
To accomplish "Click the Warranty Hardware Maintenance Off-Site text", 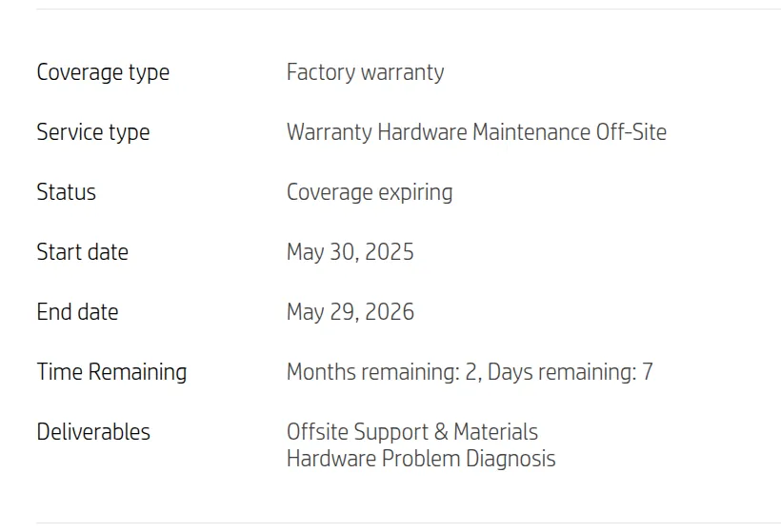I will pyautogui.click(x=476, y=132).
